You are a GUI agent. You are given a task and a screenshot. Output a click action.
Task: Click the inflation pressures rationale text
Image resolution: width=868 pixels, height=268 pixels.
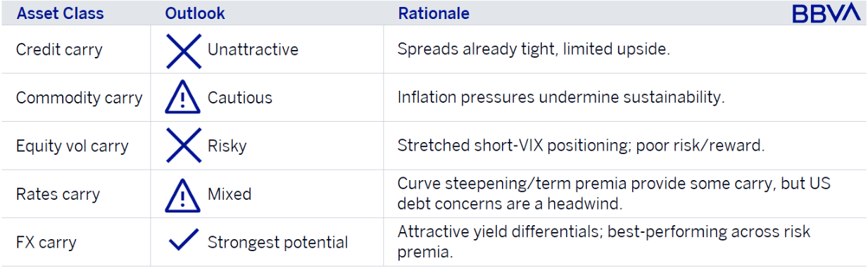561,98
